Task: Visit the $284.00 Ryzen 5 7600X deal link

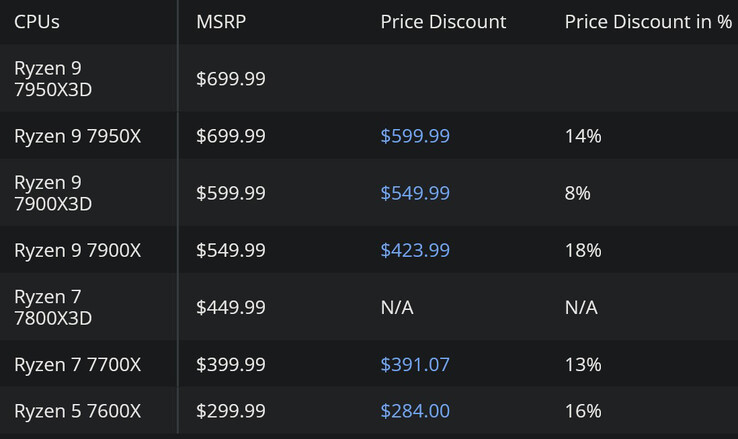Action: coord(415,411)
